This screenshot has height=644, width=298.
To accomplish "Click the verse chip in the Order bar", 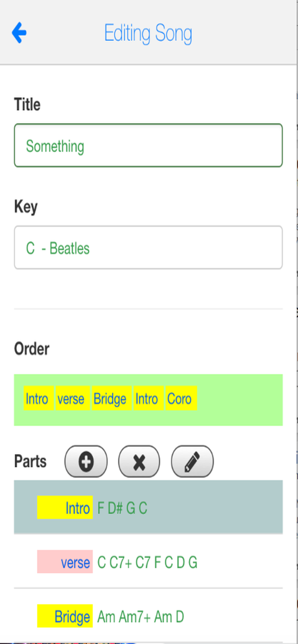I will click(x=72, y=398).
